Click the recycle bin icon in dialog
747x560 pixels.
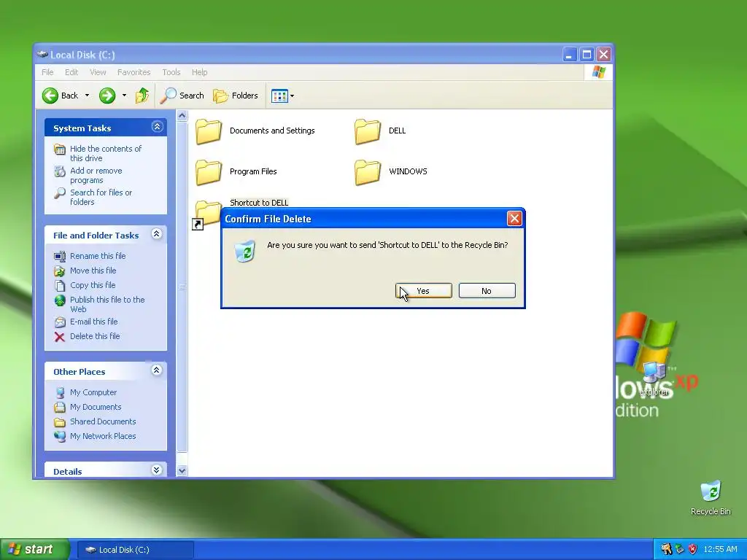tap(245, 251)
